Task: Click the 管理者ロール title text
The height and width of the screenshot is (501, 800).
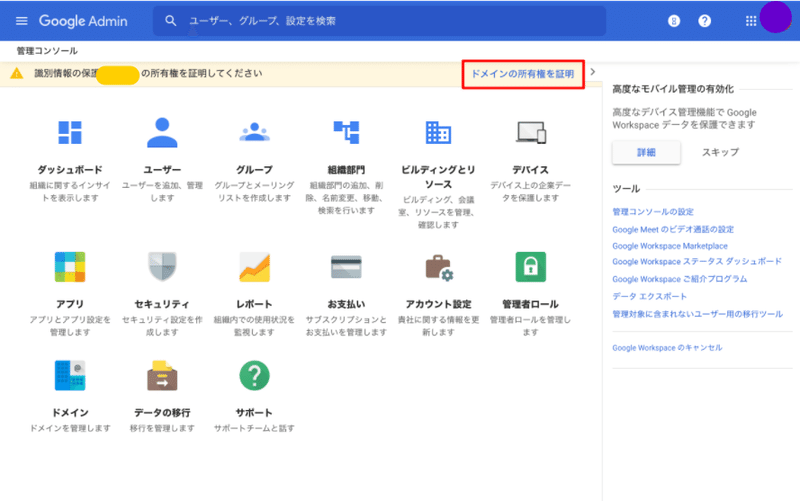Action: click(531, 304)
